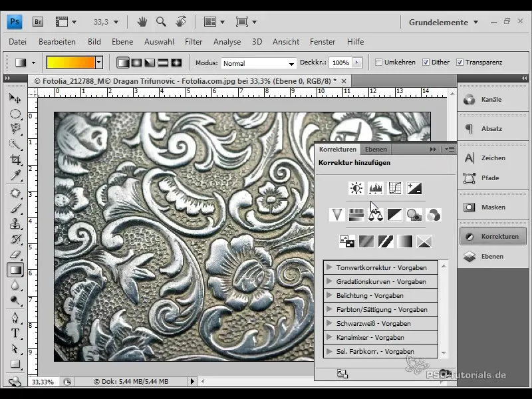The image size is (532, 399).
Task: Pick the Hand tool in application bar
Action: tap(142, 22)
